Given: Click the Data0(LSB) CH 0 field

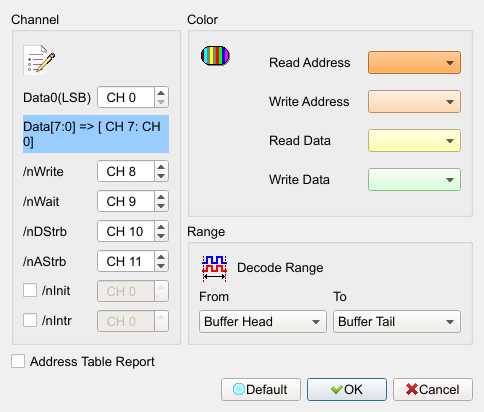Looking at the screenshot, I should coord(126,97).
